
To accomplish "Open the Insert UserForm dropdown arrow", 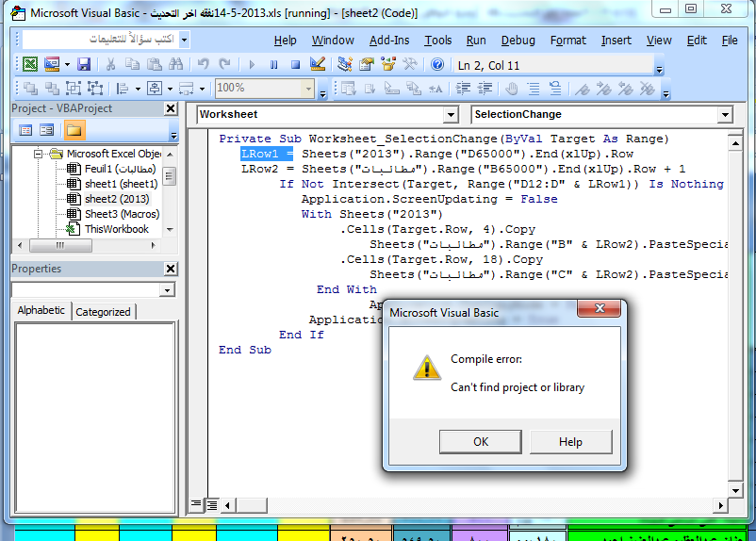I will tap(67, 64).
